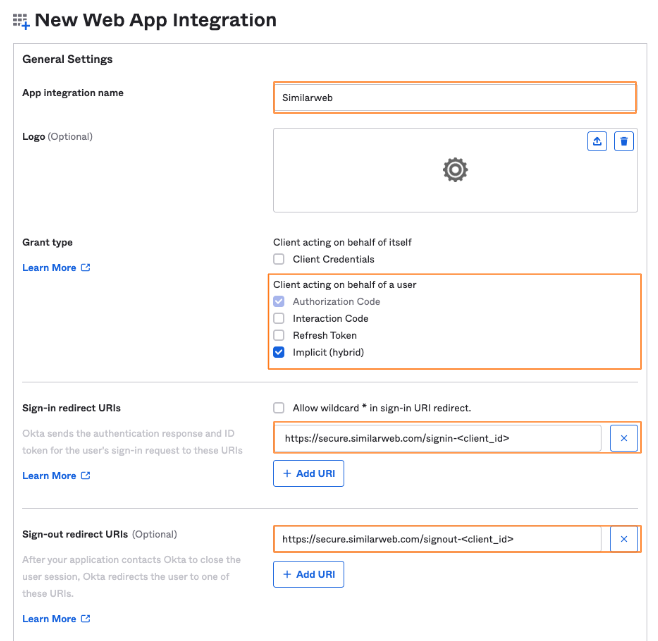Viewport: 658px width, 641px height.
Task: Toggle the Authorization Code checkbox
Action: tap(280, 302)
